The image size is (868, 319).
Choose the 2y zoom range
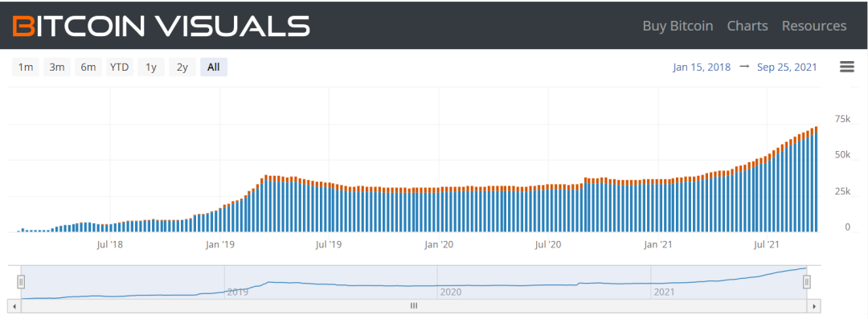coord(182,67)
